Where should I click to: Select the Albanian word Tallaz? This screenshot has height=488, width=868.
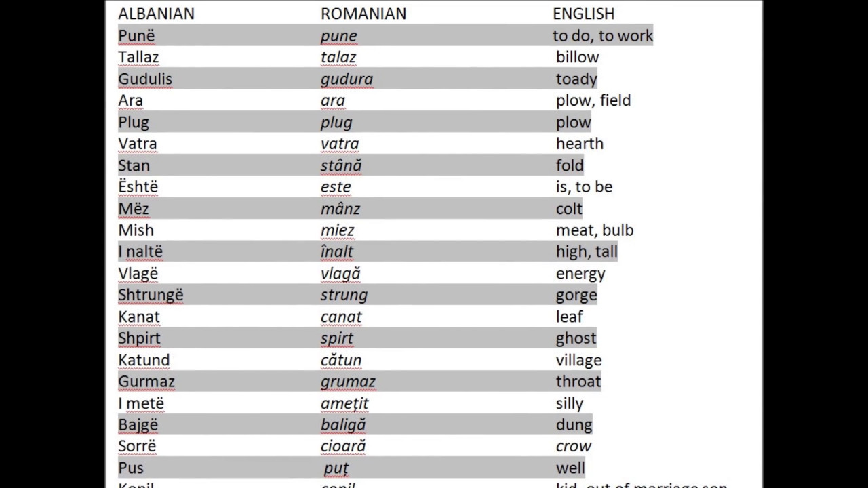pyautogui.click(x=138, y=57)
